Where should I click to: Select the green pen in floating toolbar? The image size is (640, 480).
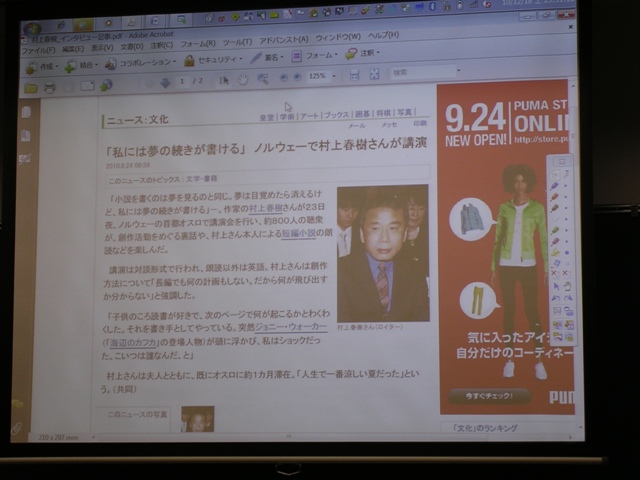coord(555,230)
